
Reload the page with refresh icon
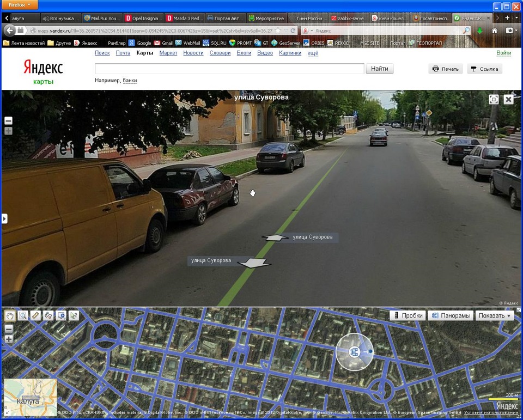click(293, 31)
